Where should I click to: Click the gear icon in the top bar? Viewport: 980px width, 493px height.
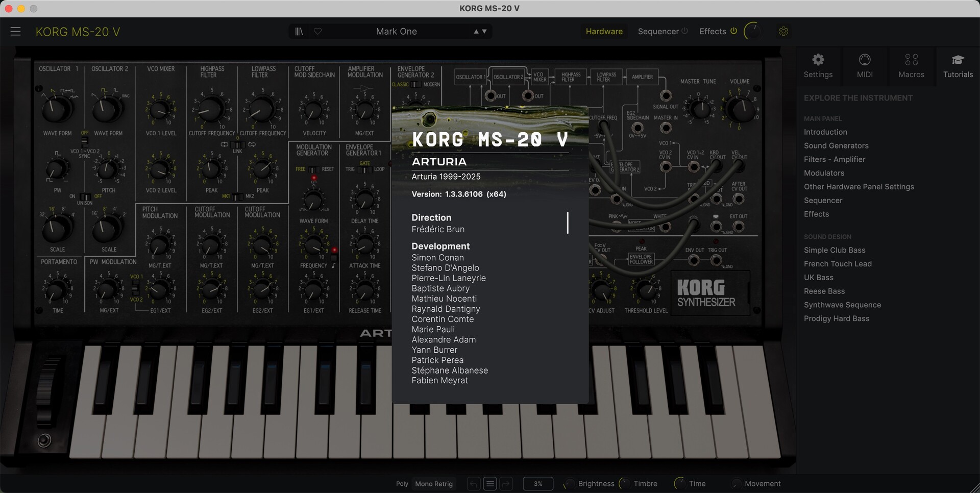[783, 32]
